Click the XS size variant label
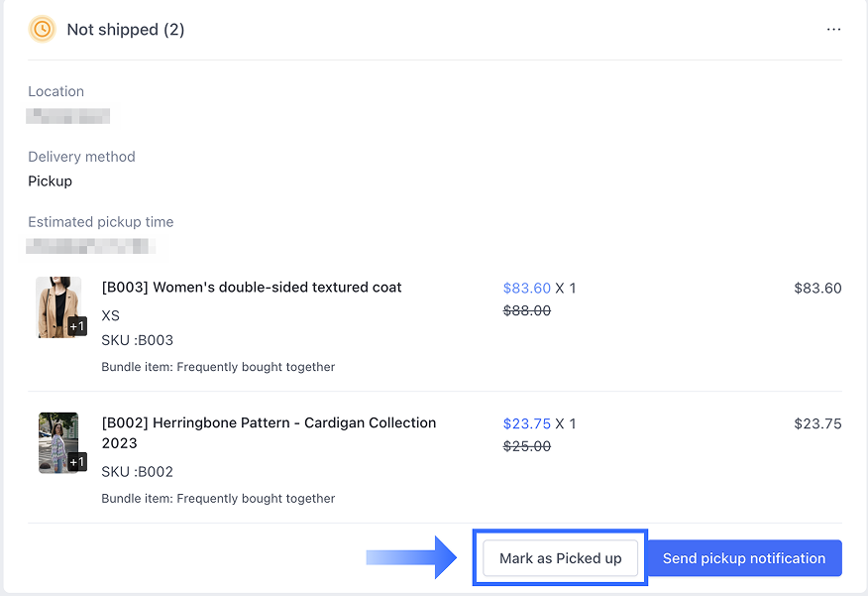 coord(111,315)
